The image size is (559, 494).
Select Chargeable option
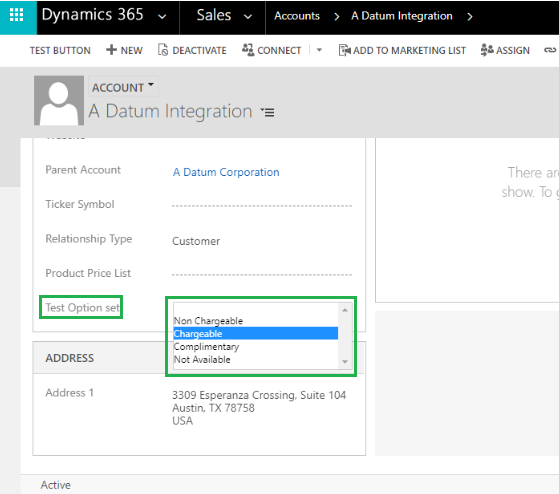256,334
